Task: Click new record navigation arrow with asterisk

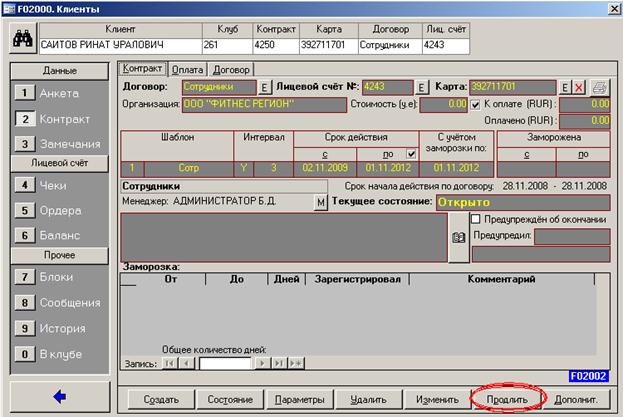Action: click(296, 363)
